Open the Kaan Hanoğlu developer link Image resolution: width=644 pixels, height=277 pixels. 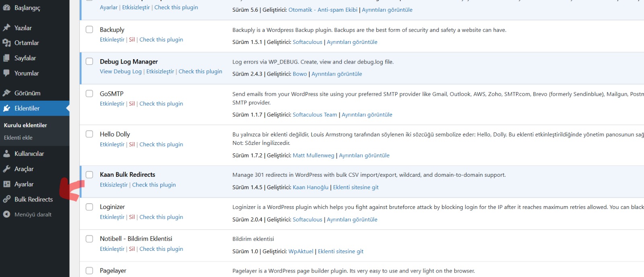(311, 187)
